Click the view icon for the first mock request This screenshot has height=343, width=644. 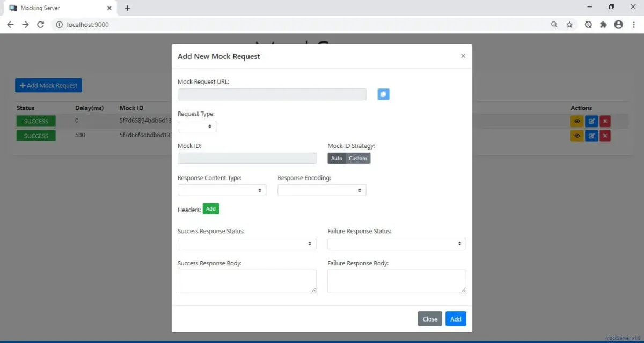(576, 121)
